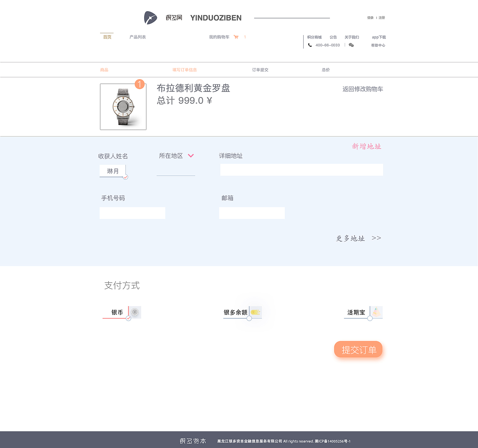The width and height of the screenshot is (478, 448).
Task: Select the 银币 payment radio button
Action: (128, 319)
